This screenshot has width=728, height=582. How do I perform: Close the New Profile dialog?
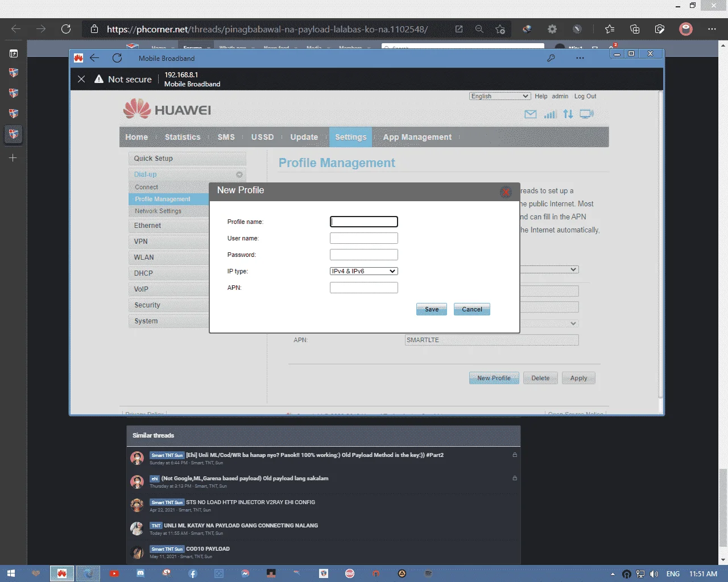click(x=506, y=192)
